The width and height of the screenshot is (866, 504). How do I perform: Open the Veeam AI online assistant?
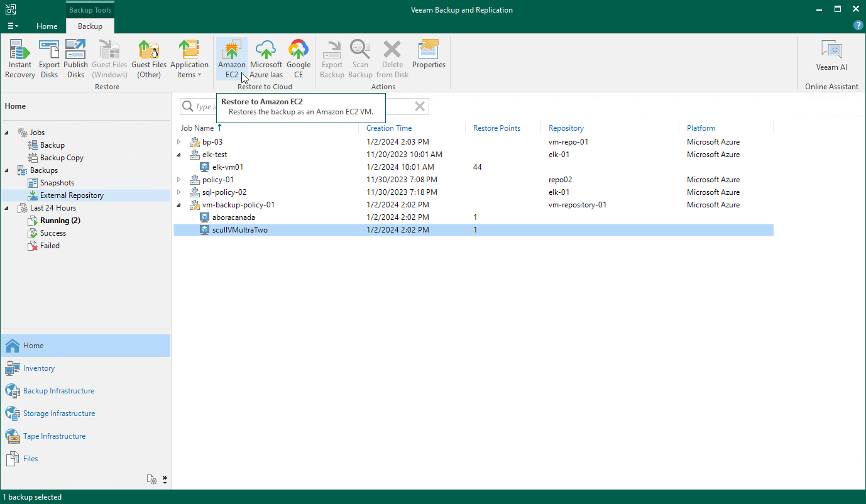[x=831, y=55]
